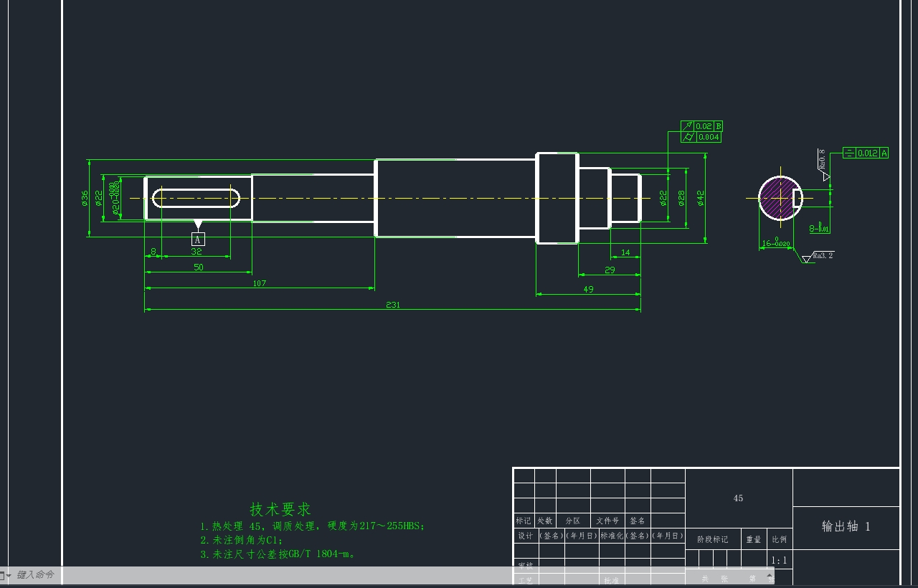Select the ø36 diameter dimension
The height and width of the screenshot is (588, 918).
85,198
